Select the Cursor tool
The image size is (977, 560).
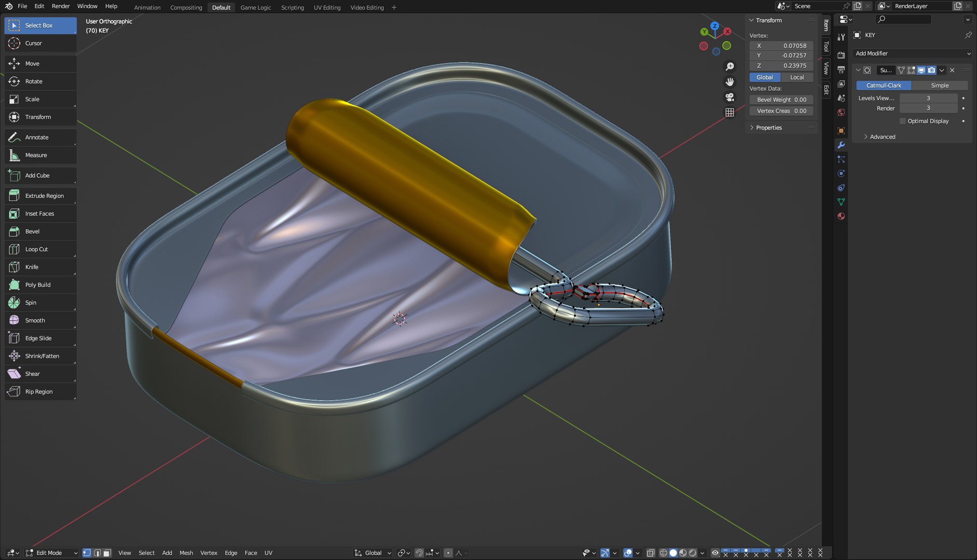(40, 43)
